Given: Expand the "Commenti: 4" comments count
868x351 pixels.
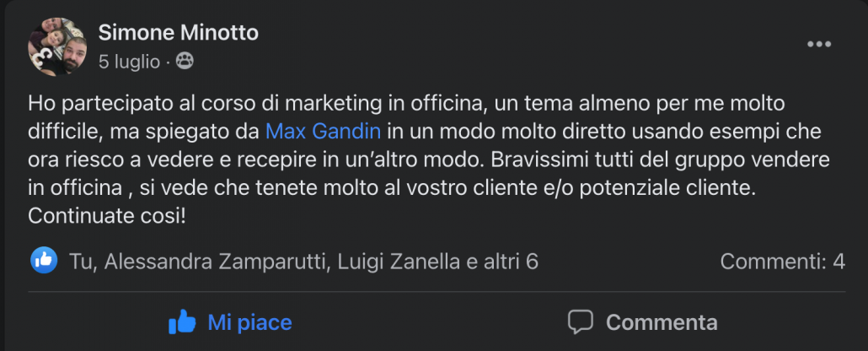Looking at the screenshot, I should click(x=782, y=262).
